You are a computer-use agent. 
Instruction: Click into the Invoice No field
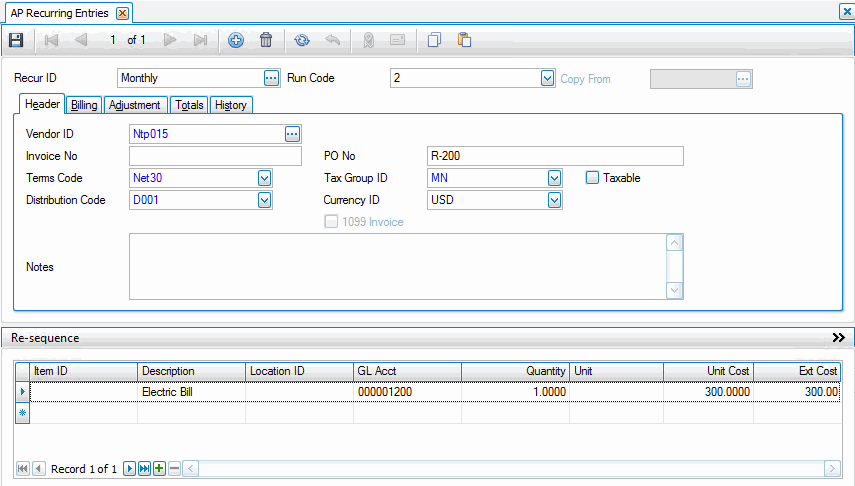215,156
